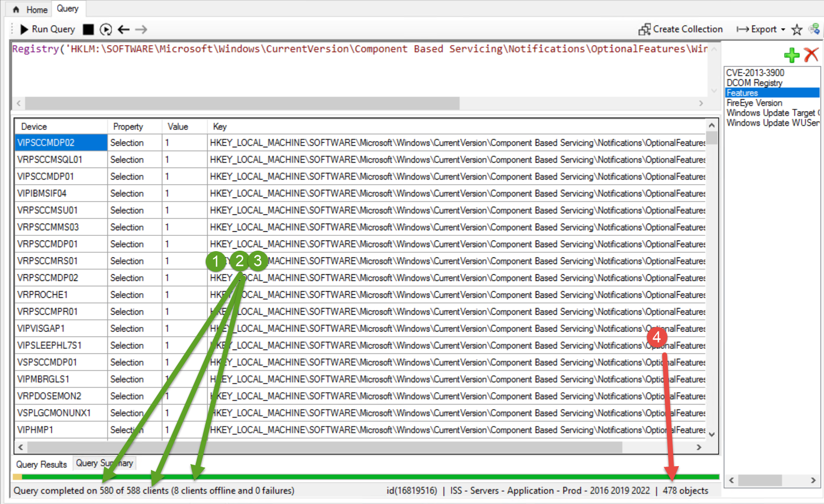
Task: Run the query with the play icon
Action: coord(24,29)
